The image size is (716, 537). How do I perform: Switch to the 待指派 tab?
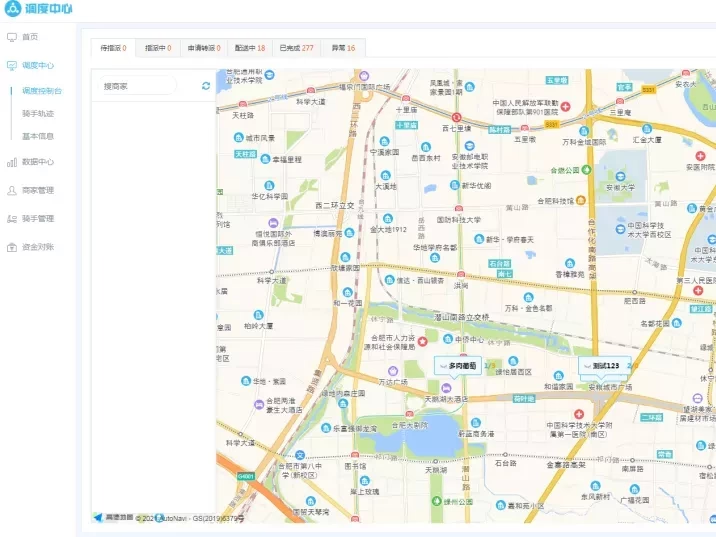click(112, 48)
